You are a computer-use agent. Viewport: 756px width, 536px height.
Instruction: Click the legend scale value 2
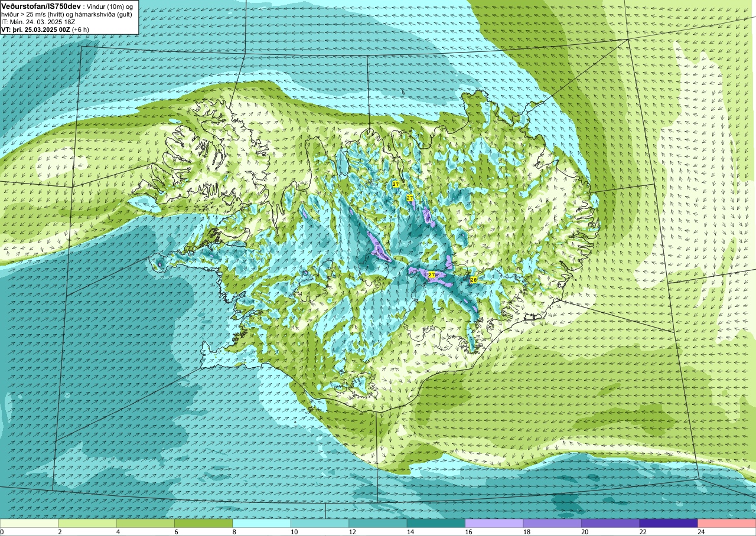tap(58, 532)
